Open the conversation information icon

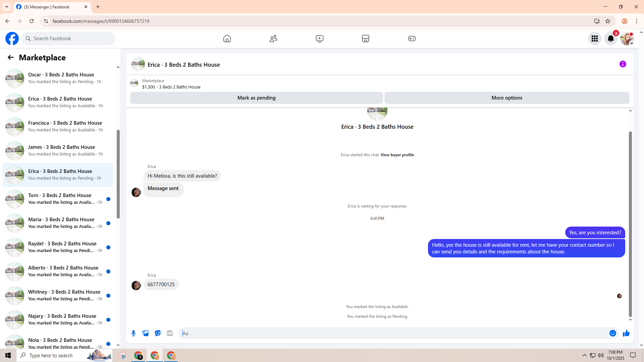[623, 64]
